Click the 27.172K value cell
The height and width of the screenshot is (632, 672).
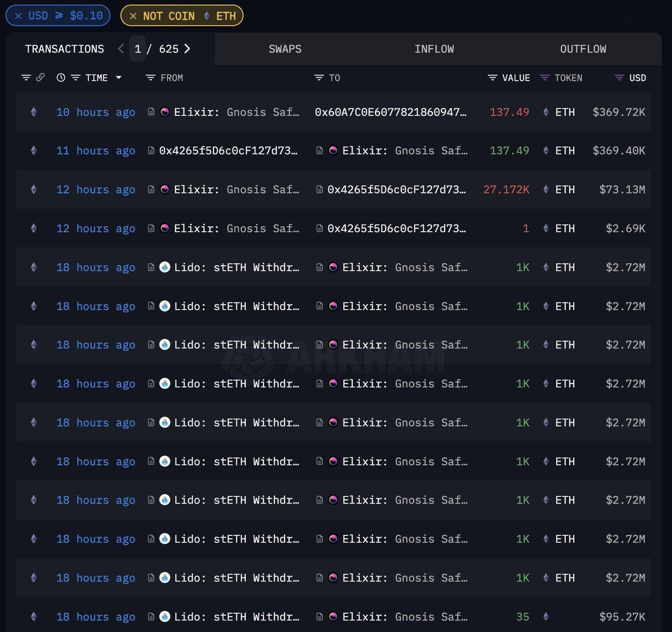506,190
